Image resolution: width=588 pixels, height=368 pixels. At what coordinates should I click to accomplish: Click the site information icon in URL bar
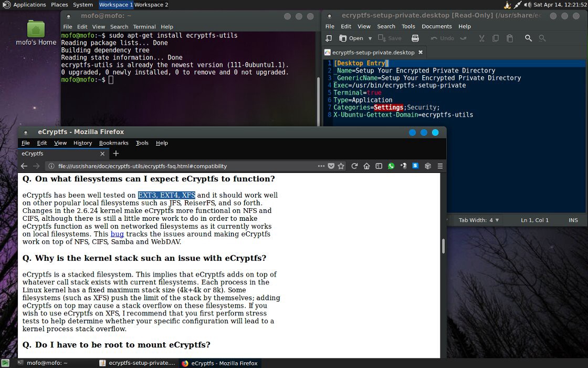51,166
